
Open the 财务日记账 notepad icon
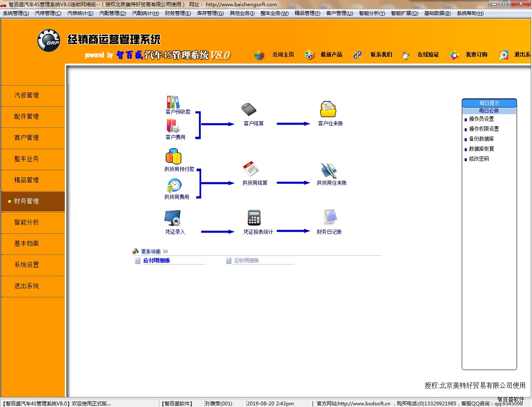click(330, 217)
